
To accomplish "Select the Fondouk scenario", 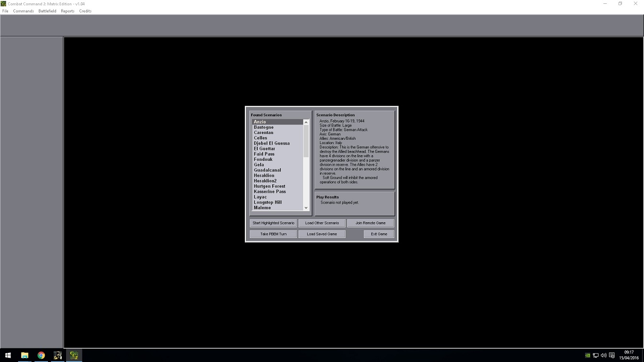I will coord(277,159).
